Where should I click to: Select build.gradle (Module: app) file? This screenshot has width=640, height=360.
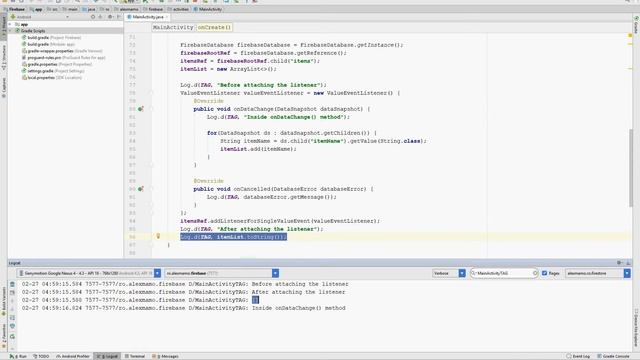tap(48, 44)
